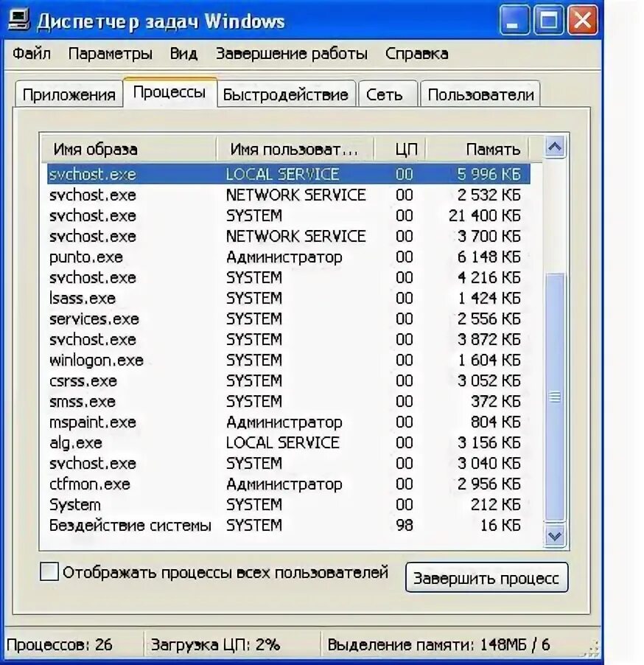Viewport: 644px width, 665px height.
Task: Click Выделение памяти status bar entry
Action: pos(439,644)
